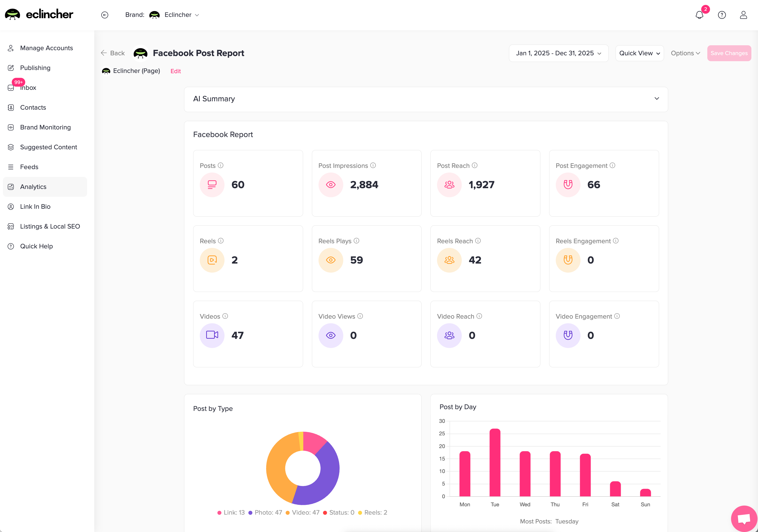Open the Quick View dropdown

click(639, 53)
